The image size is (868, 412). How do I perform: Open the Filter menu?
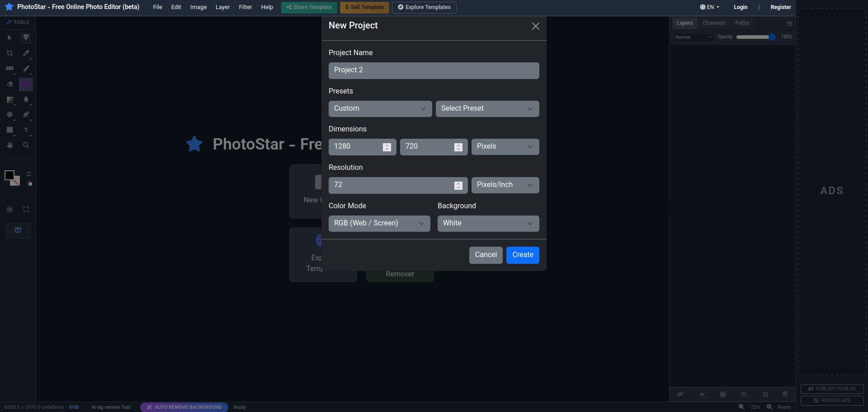tap(245, 7)
